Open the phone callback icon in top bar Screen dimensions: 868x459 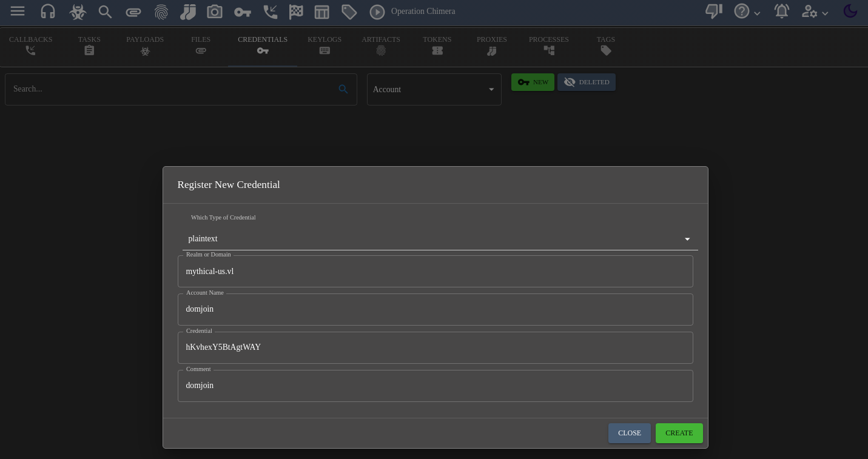[271, 12]
